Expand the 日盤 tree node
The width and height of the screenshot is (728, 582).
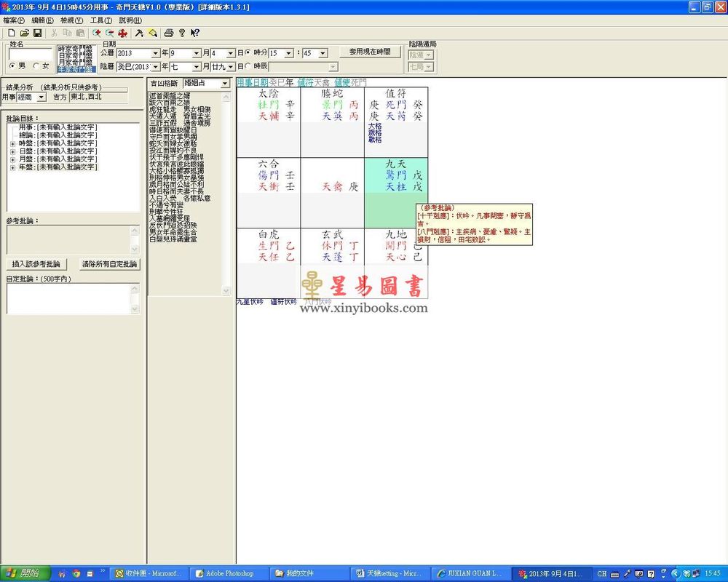12,151
